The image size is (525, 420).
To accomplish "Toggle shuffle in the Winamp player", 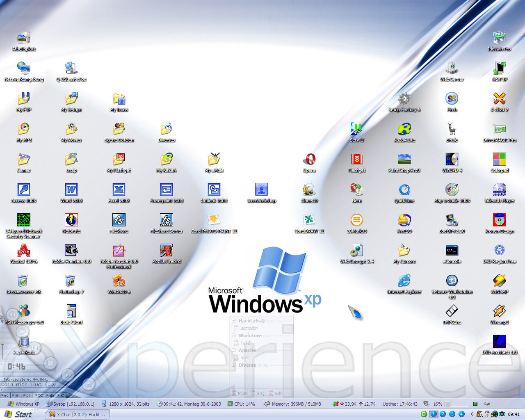I will [39, 395].
